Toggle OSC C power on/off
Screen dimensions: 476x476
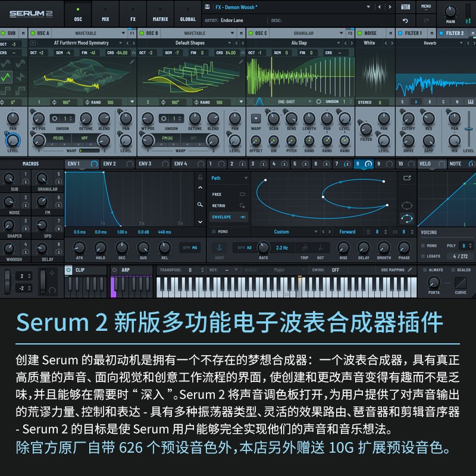(250, 33)
